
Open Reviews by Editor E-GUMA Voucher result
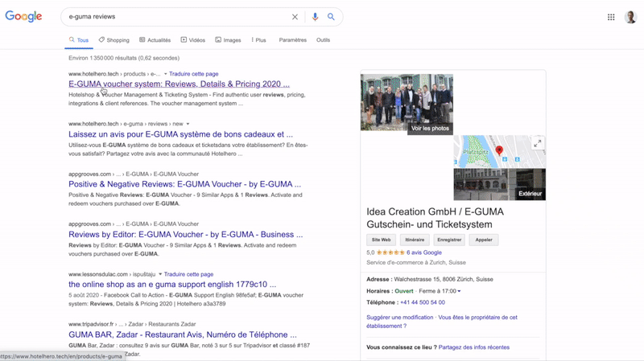(x=185, y=235)
